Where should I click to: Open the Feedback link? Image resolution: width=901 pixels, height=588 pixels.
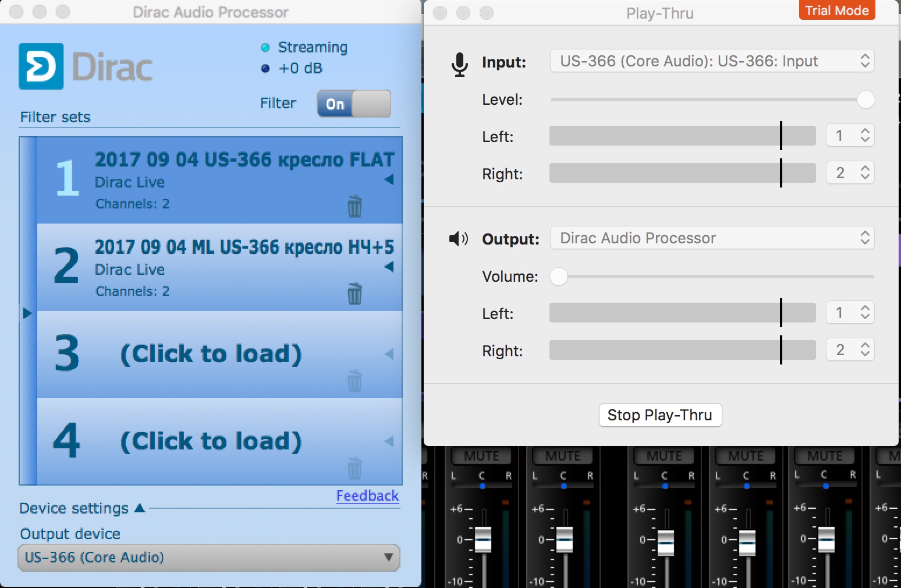point(367,496)
